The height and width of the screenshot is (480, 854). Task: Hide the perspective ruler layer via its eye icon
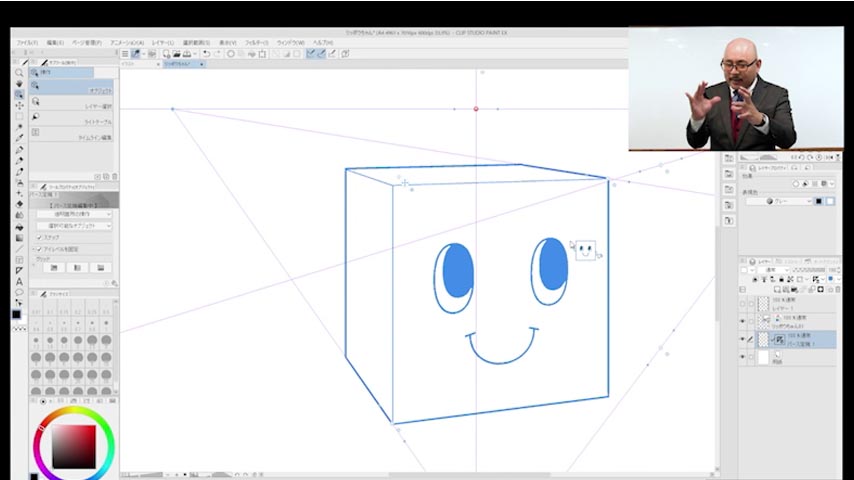tap(743, 339)
